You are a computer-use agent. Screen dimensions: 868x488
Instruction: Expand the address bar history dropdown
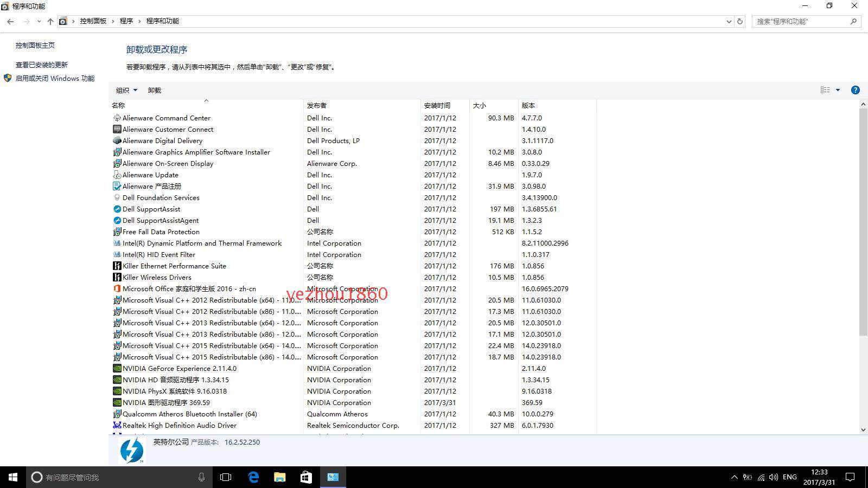click(729, 21)
